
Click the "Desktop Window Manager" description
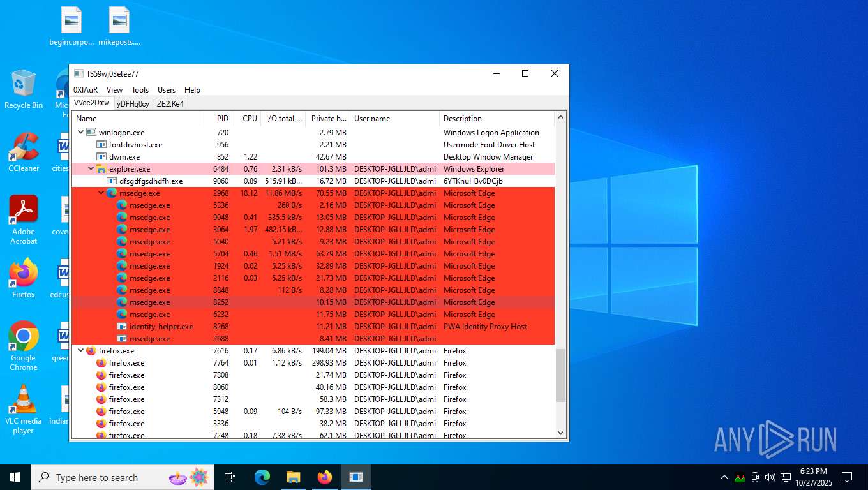click(488, 157)
